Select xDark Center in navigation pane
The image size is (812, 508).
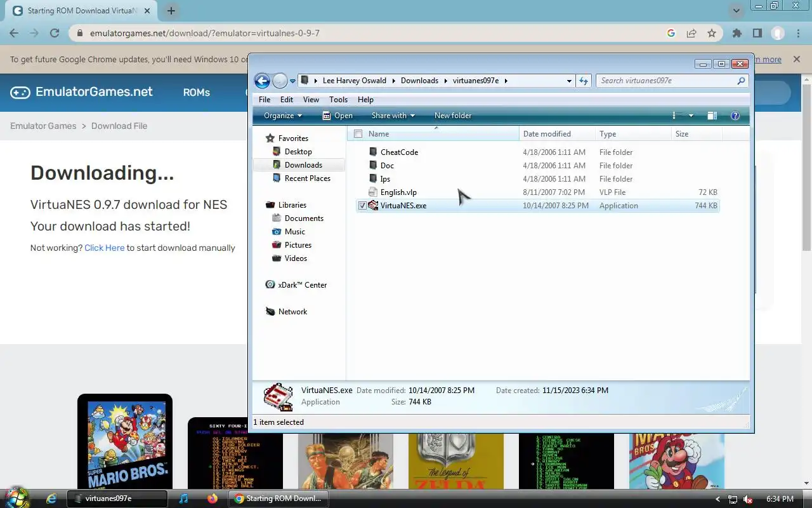(x=303, y=285)
